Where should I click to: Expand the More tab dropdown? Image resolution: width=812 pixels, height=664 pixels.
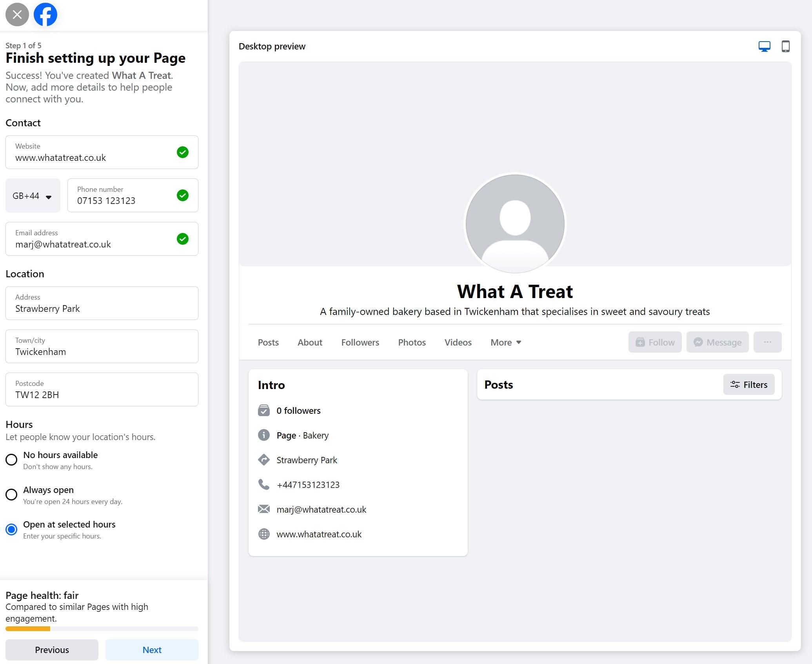click(505, 342)
